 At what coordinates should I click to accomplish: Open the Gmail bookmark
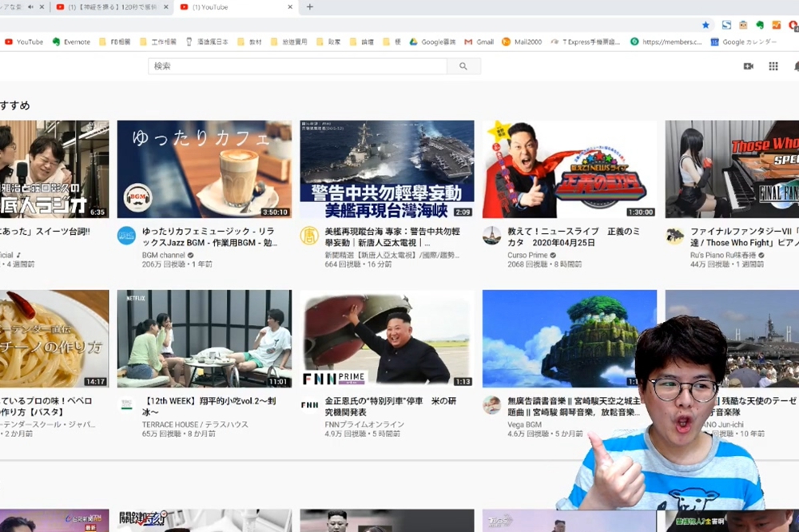pos(479,42)
